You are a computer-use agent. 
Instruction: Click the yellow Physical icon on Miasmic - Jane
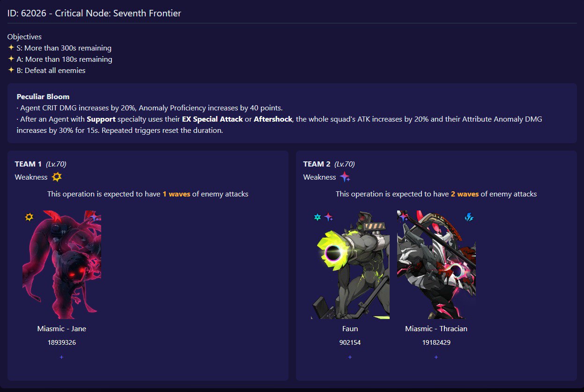point(29,217)
